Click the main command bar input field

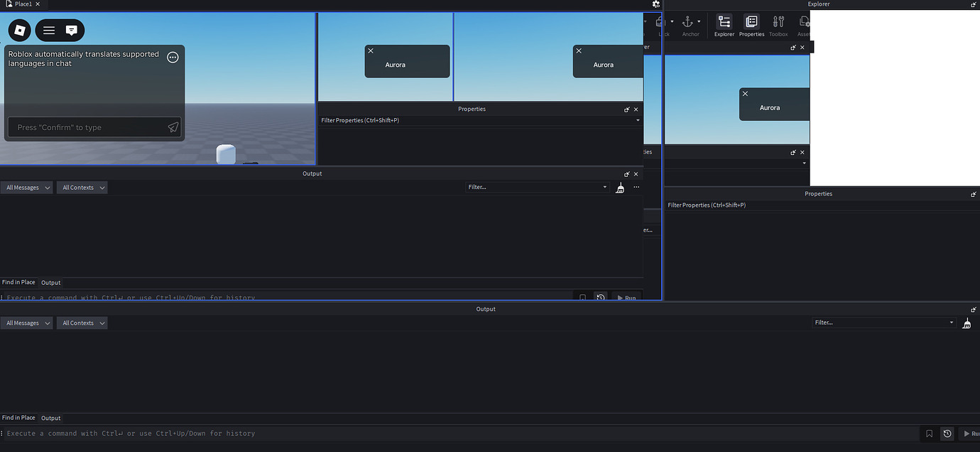[x=462, y=434]
